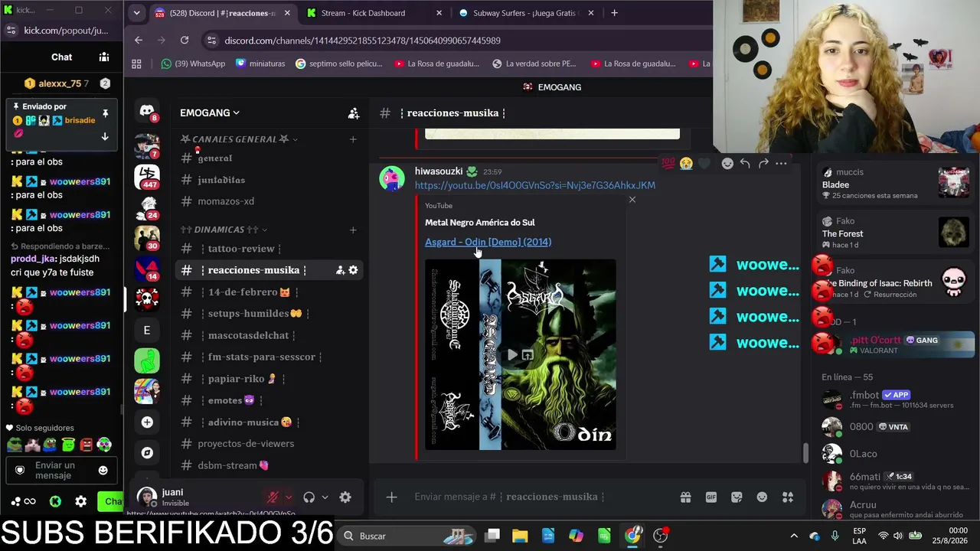Open Discord user settings gear
The height and width of the screenshot is (551, 980).
pyautogui.click(x=345, y=497)
